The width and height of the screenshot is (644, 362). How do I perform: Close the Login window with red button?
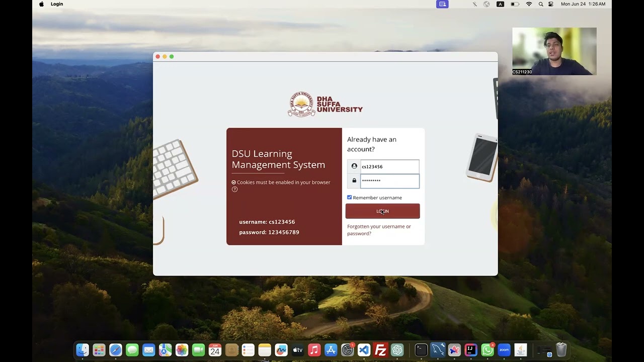click(x=157, y=56)
